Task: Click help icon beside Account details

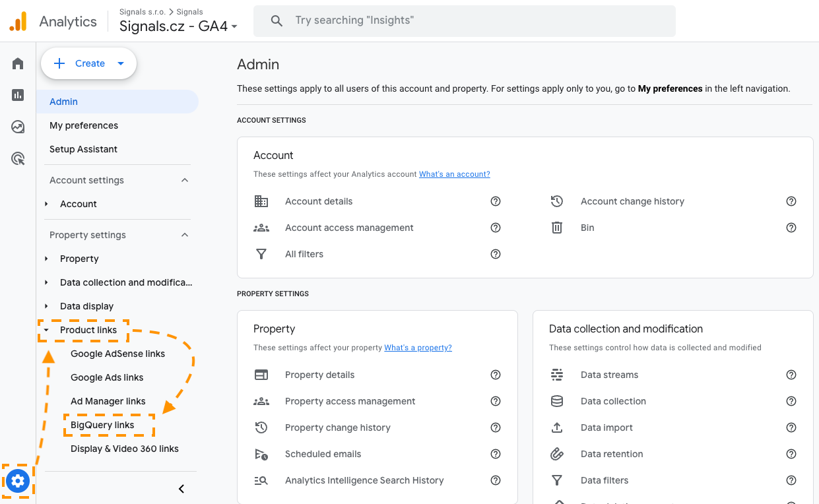Action: click(496, 201)
